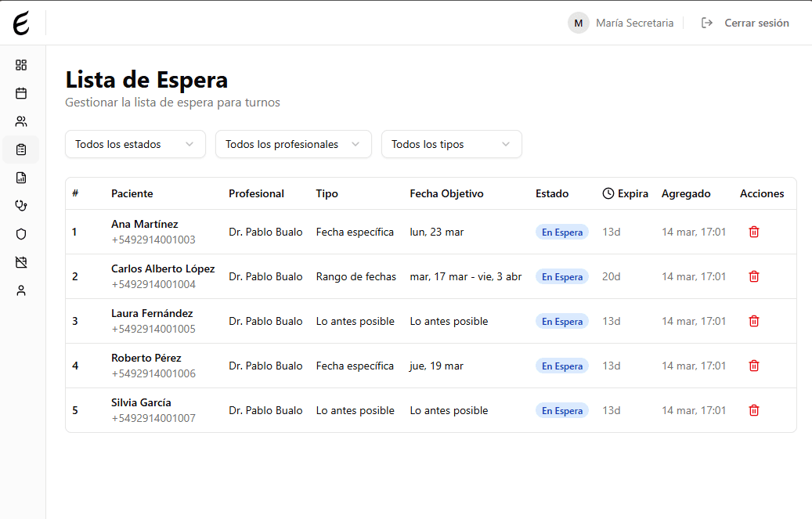Open the Todos los tipos dropdown
The width and height of the screenshot is (812, 519).
click(x=451, y=144)
